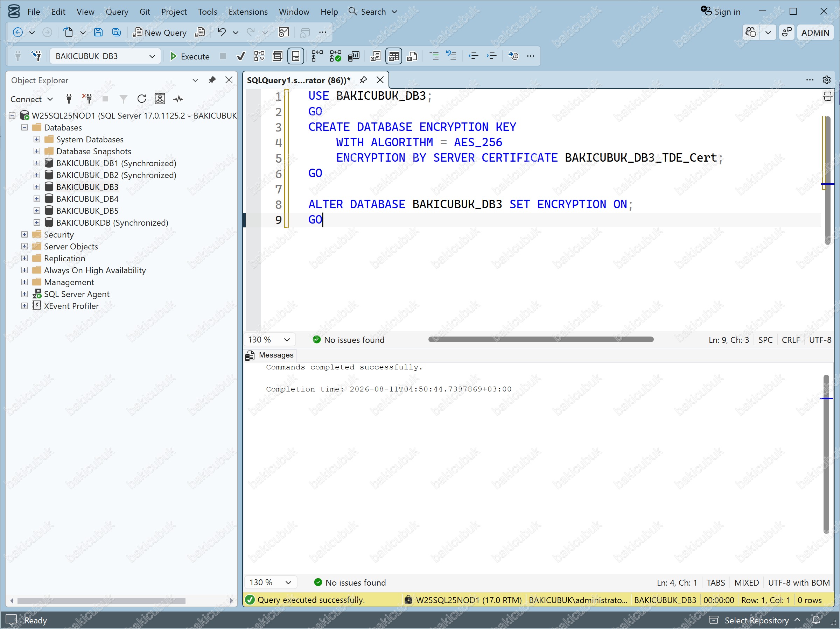840x629 pixels.
Task: Click the Change Connection icon
Action: point(36,56)
